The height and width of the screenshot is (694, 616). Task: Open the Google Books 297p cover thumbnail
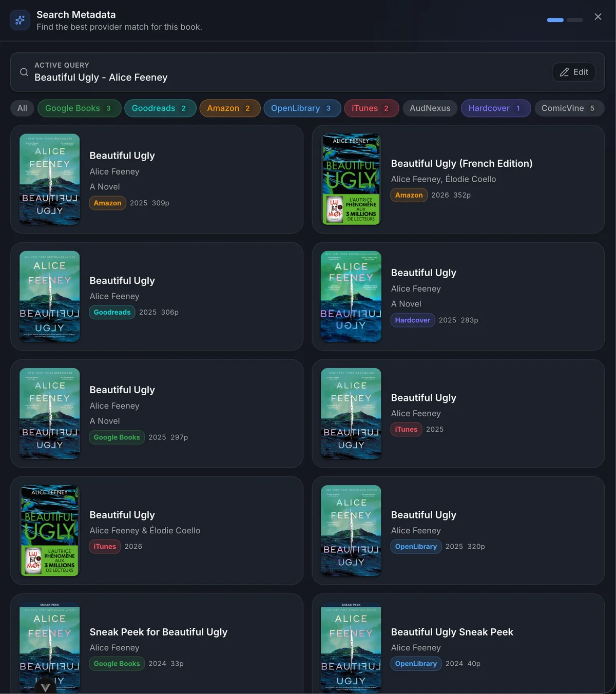click(50, 413)
